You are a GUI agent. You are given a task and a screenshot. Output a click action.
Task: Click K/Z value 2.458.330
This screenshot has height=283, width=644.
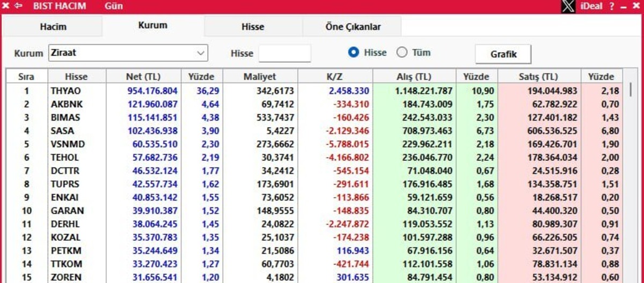349,91
